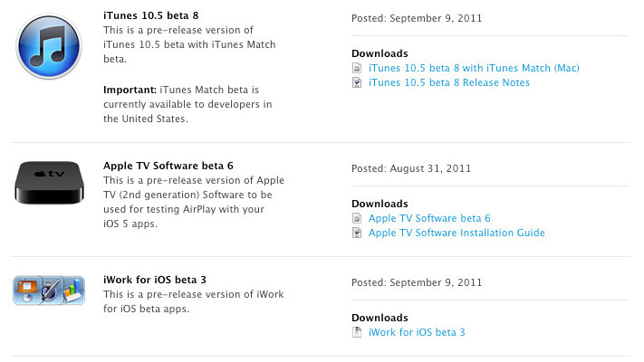Download Apple TV Software beta 6 via its link
The width and height of the screenshot is (644, 362).
(429, 218)
